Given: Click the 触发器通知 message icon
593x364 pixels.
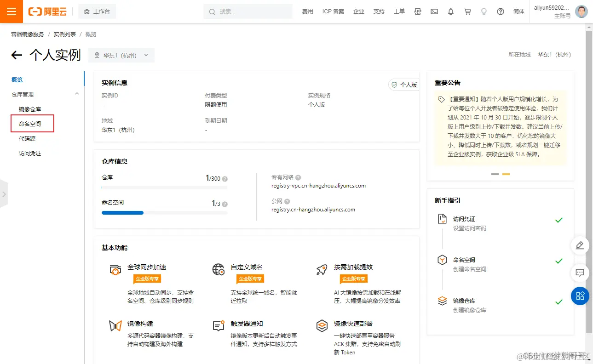Looking at the screenshot, I should point(219,326).
